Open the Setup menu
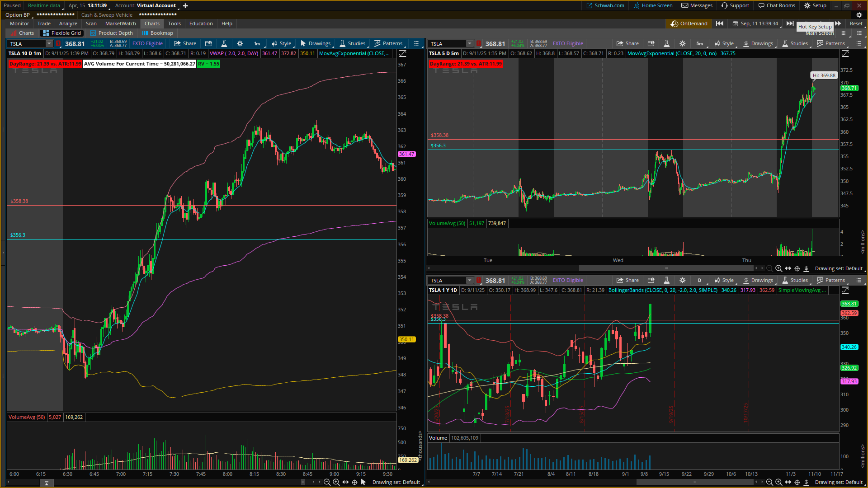 (815, 5)
